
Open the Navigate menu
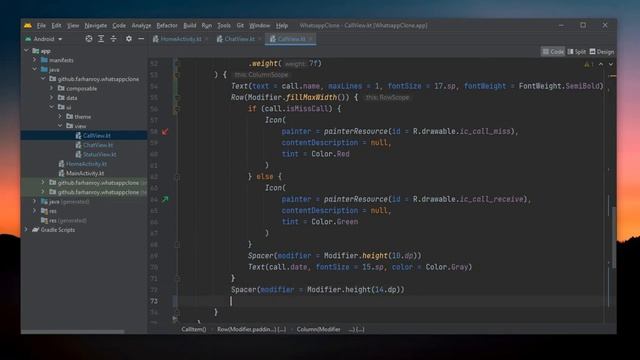coord(96,25)
